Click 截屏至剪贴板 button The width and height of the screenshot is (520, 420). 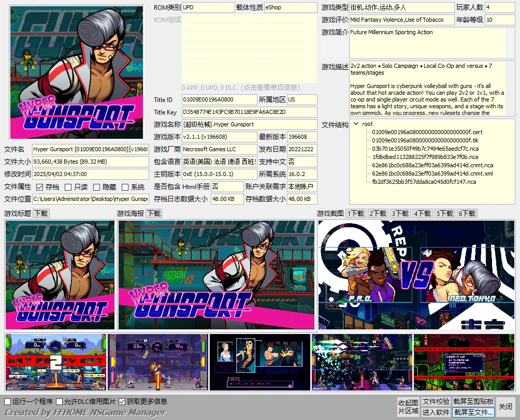pyautogui.click(x=473, y=402)
